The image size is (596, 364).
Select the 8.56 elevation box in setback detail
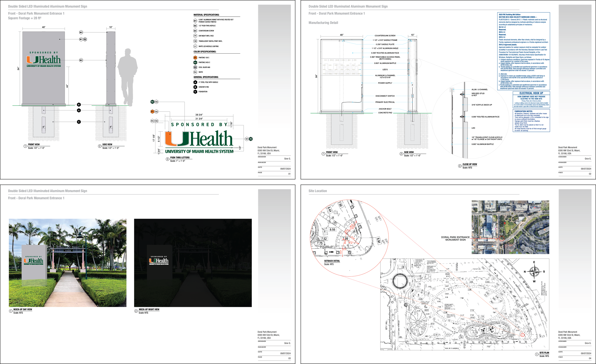[x=332, y=230]
